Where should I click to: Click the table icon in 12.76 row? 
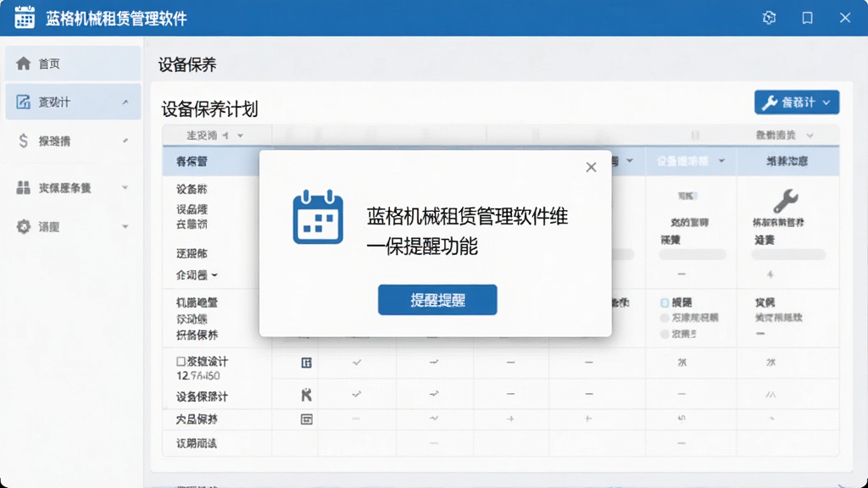click(306, 363)
